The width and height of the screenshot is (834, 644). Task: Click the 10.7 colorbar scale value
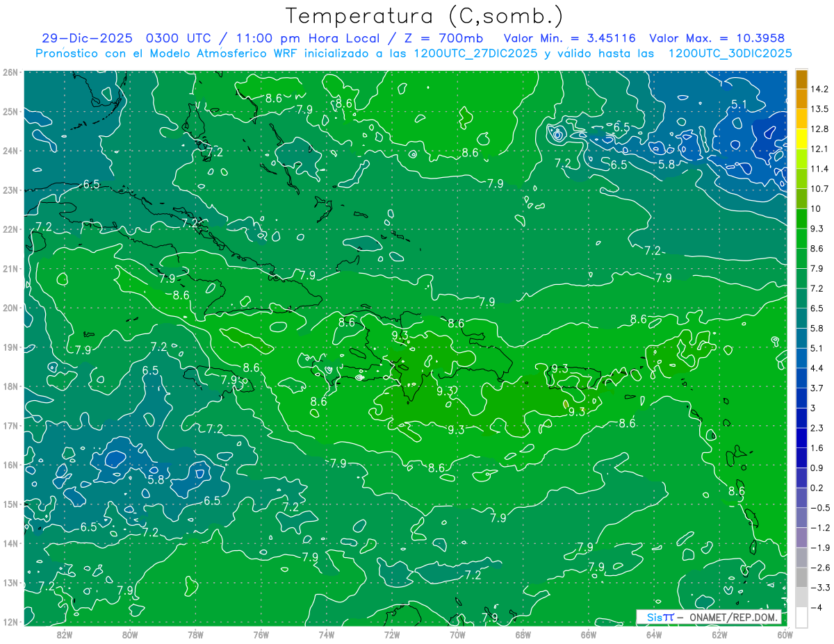[819, 189]
